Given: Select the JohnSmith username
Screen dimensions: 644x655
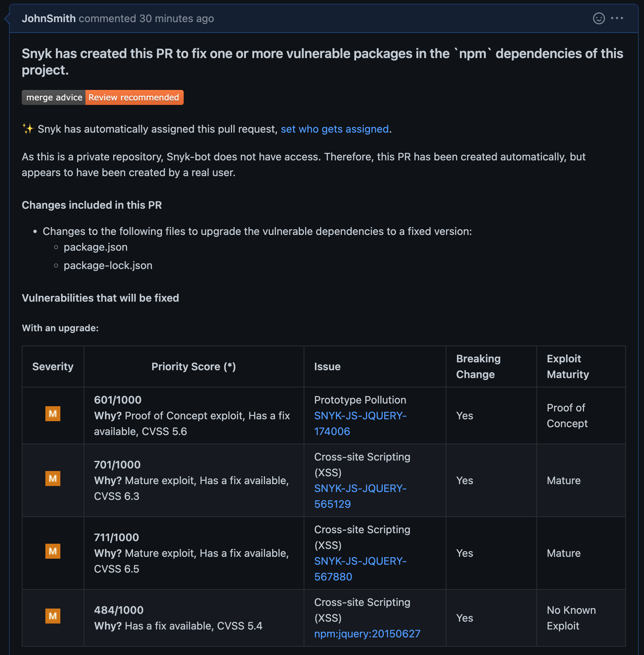Looking at the screenshot, I should point(49,18).
